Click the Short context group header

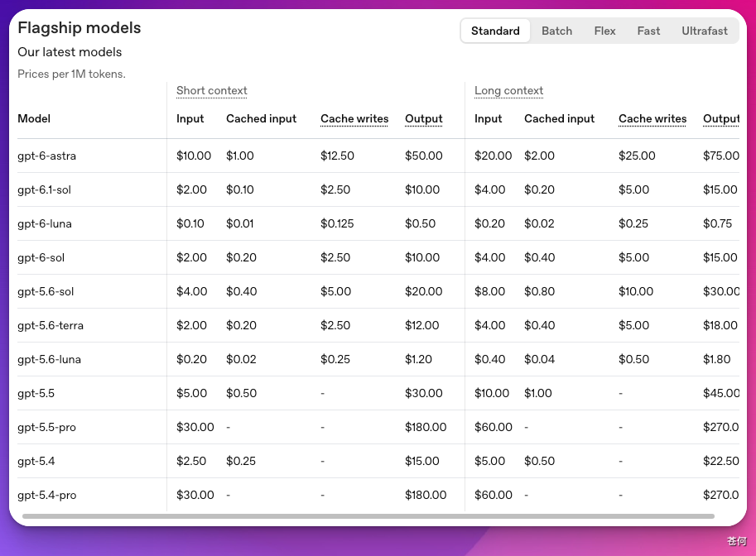212,90
